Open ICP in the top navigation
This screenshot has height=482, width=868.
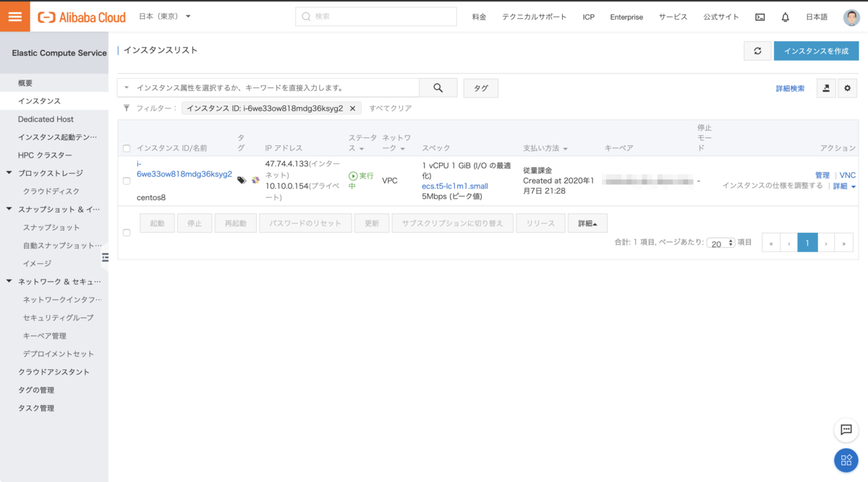589,17
